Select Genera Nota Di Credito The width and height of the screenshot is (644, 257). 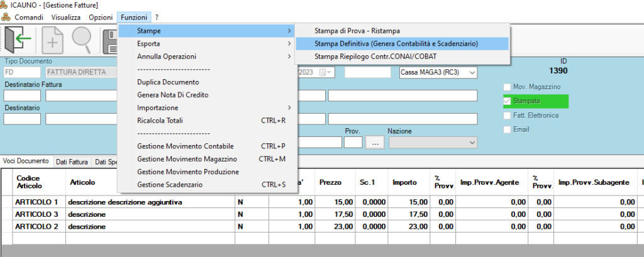[x=172, y=95]
